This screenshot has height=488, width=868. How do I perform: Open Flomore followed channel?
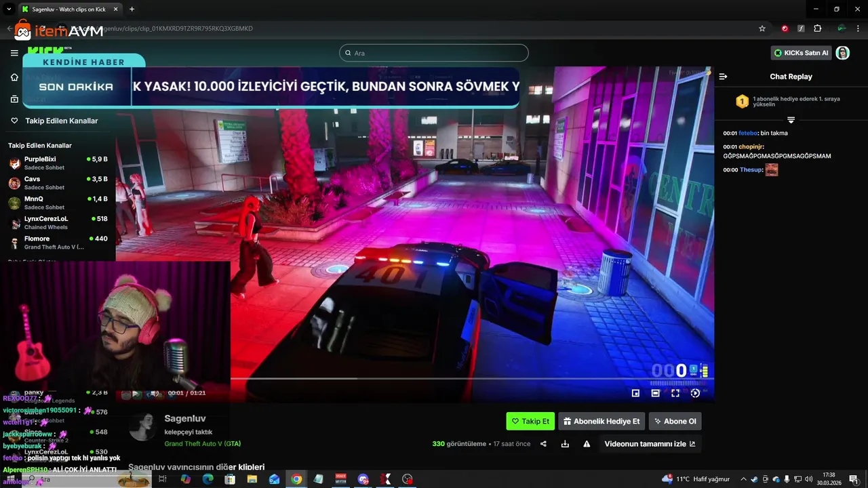[x=58, y=243]
